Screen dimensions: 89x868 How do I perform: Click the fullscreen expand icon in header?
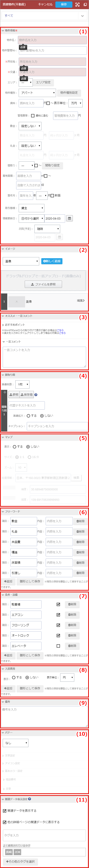(78, 4)
